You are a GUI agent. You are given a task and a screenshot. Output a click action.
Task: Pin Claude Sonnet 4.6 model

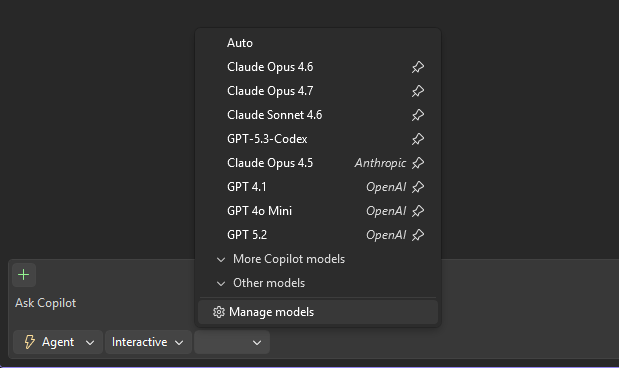point(418,115)
